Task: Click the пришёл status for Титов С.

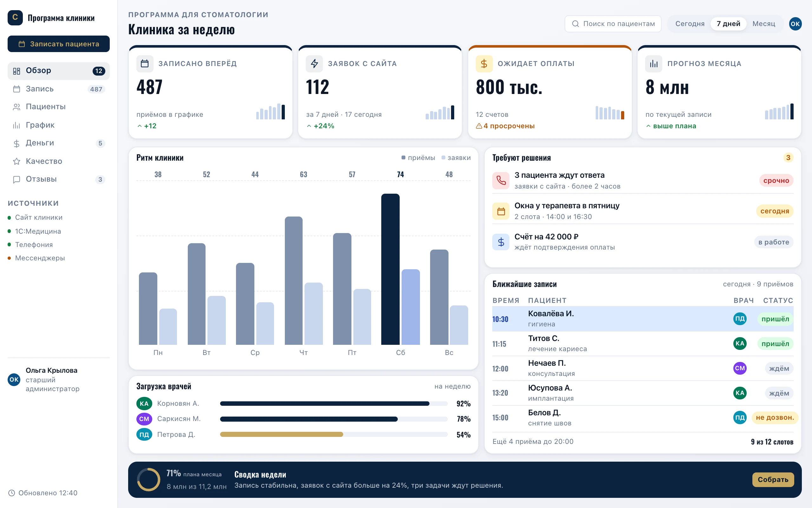Action: tap(775, 344)
